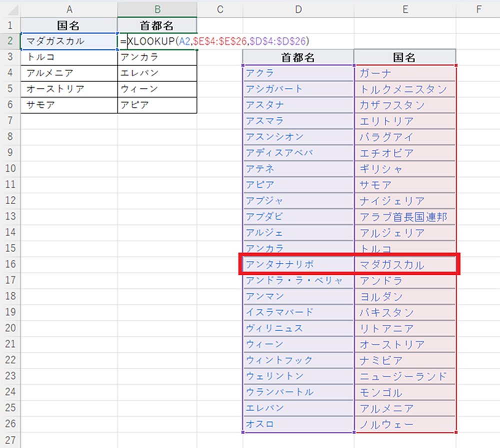
Task: Select cell エリトリア
Action: coord(405,121)
